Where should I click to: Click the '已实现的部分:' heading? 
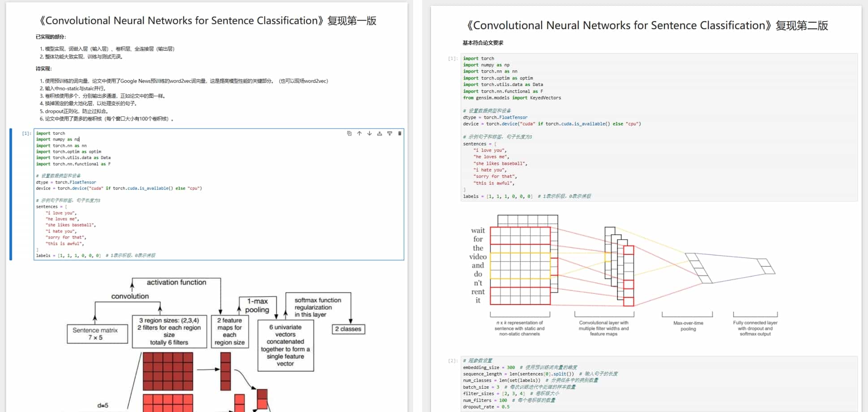click(51, 37)
